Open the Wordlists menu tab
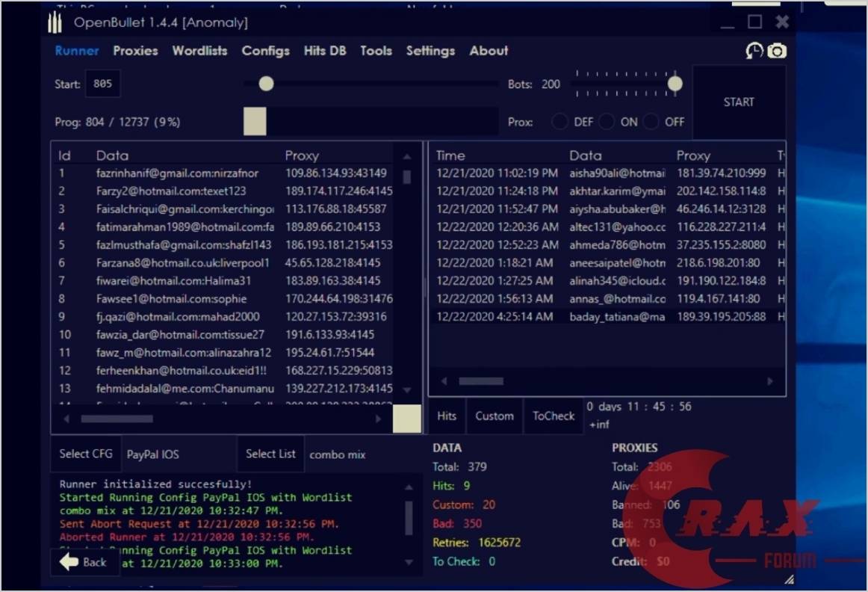Viewport: 868px width, 592px height. pyautogui.click(x=200, y=51)
